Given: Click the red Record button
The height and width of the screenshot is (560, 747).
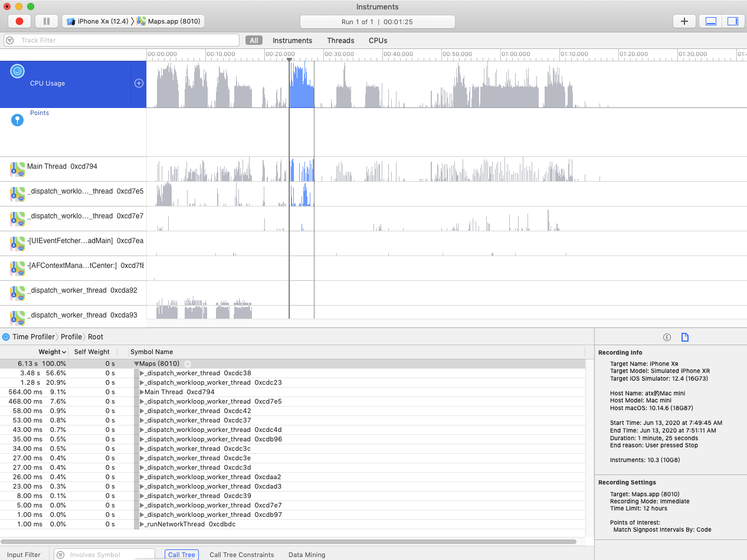Looking at the screenshot, I should click(x=19, y=21).
